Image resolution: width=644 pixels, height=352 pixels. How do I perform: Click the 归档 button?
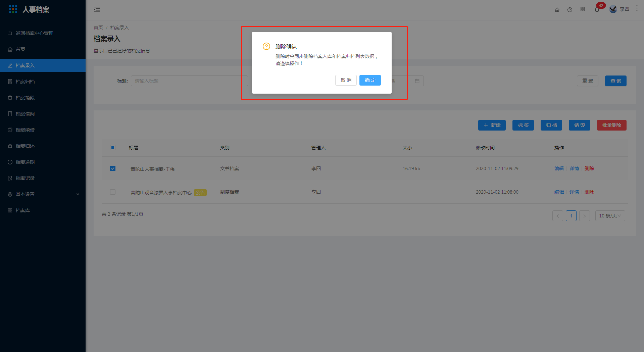[x=551, y=125]
